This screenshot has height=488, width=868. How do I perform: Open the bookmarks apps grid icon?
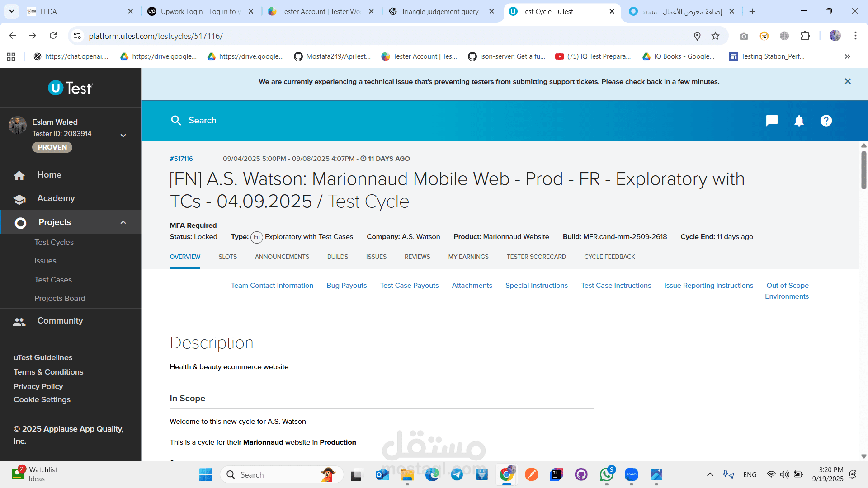[11, 56]
